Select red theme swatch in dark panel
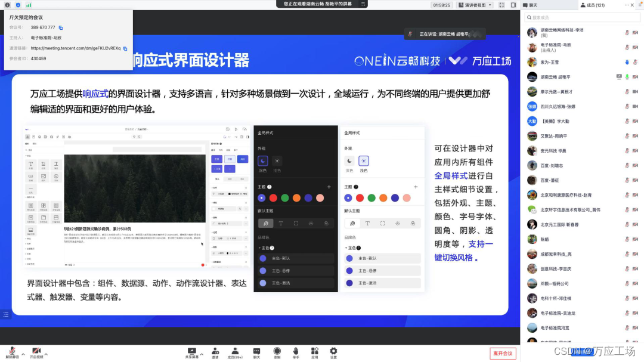This screenshot has height=362, width=644. 273,198
